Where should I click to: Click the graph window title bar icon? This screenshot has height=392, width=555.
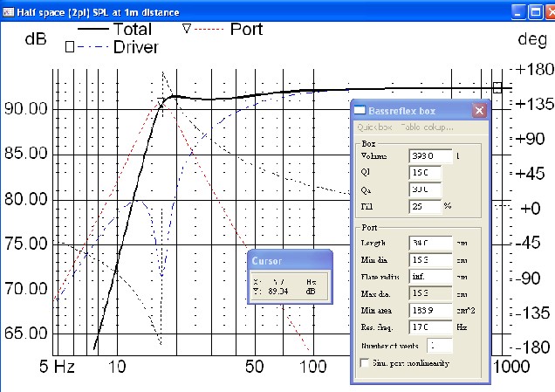coord(9,12)
